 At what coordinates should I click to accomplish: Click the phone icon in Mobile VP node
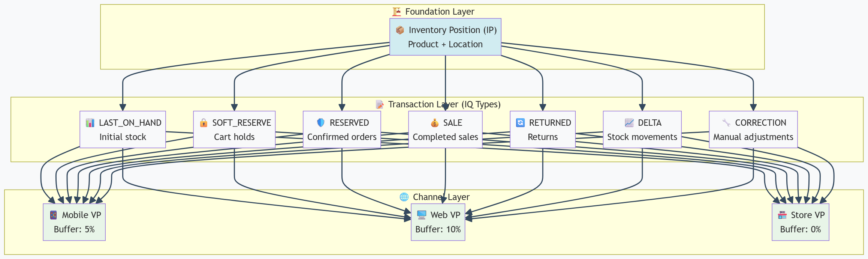pos(53,215)
